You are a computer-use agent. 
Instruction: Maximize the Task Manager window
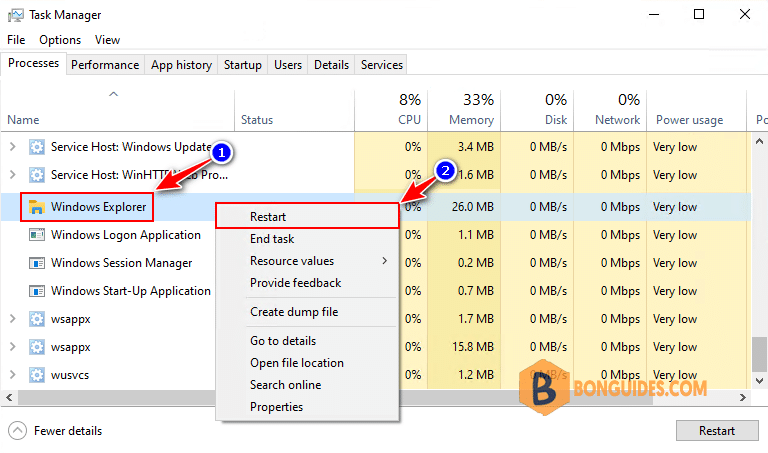699,14
